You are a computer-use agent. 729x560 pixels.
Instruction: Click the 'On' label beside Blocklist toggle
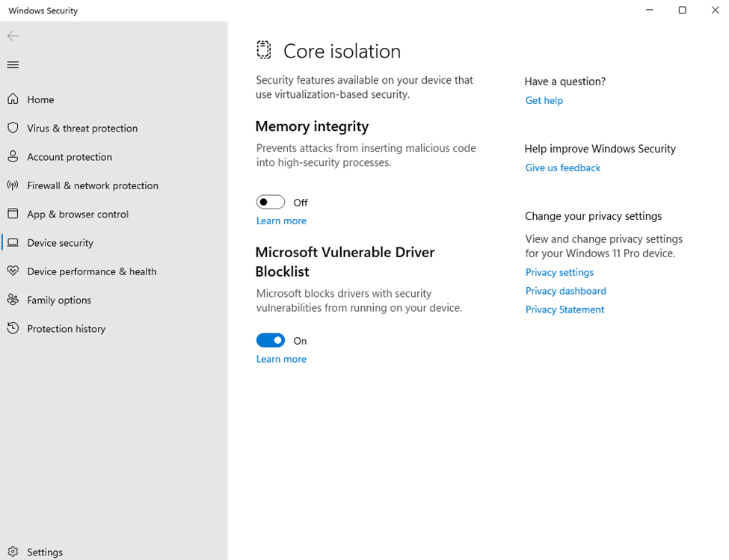pos(300,341)
